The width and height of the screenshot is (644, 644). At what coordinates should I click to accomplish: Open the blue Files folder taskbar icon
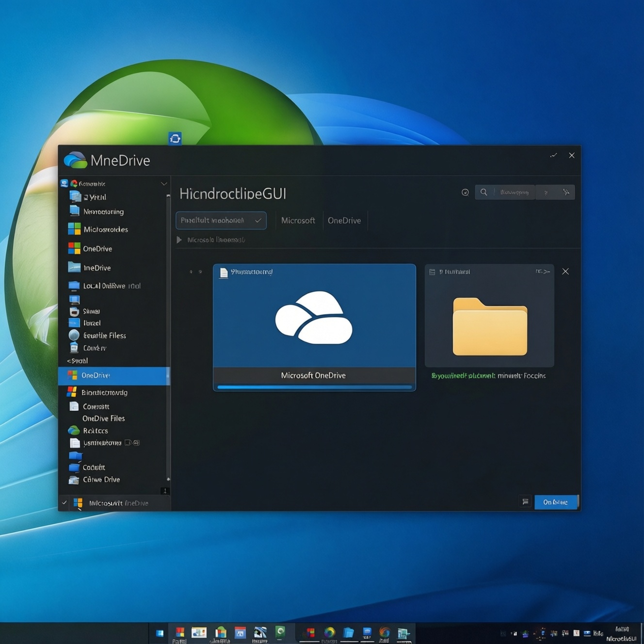tap(348, 632)
